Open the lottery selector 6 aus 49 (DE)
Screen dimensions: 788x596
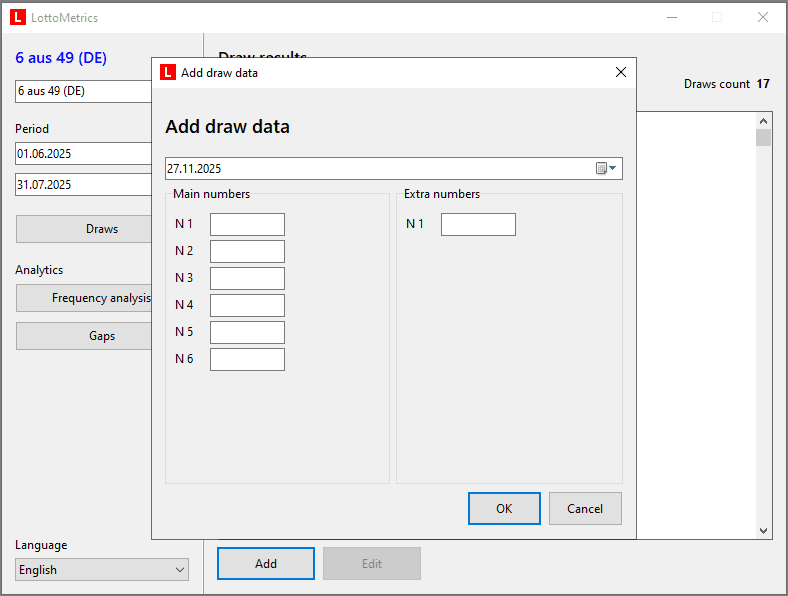pyautogui.click(x=83, y=91)
